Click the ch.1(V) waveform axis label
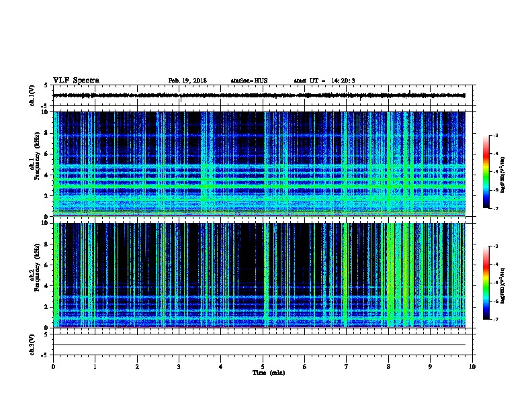The image size is (532, 411). pyautogui.click(x=32, y=95)
